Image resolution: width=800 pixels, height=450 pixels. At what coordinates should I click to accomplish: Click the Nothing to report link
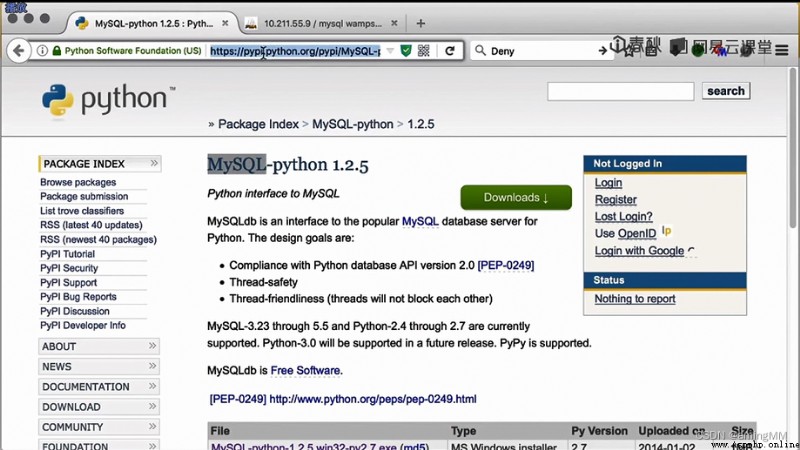pos(635,298)
